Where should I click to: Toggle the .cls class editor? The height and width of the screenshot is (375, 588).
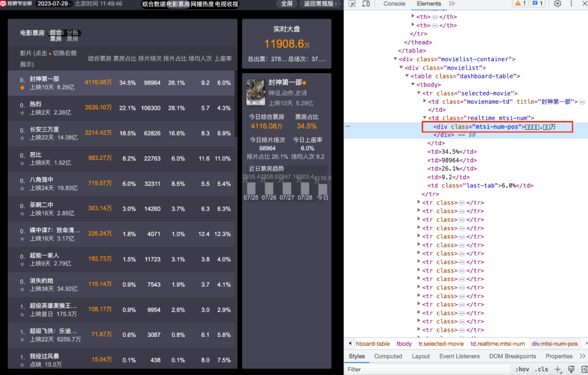click(x=543, y=370)
